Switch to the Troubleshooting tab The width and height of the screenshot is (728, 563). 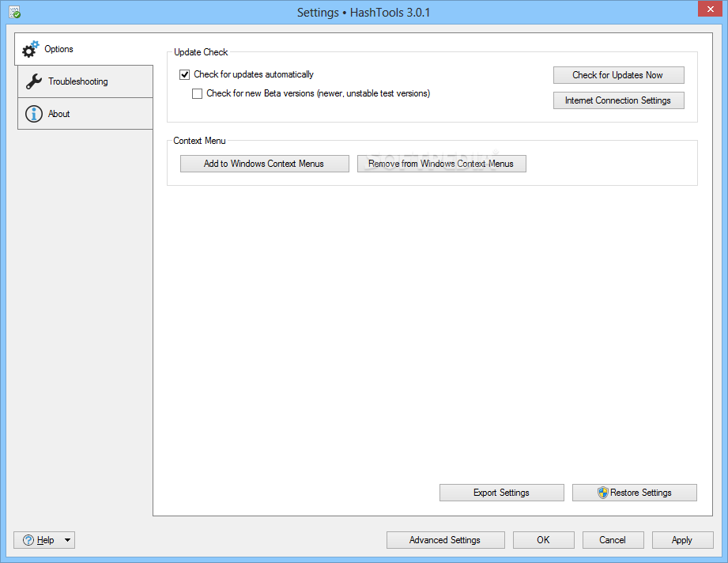tap(85, 81)
